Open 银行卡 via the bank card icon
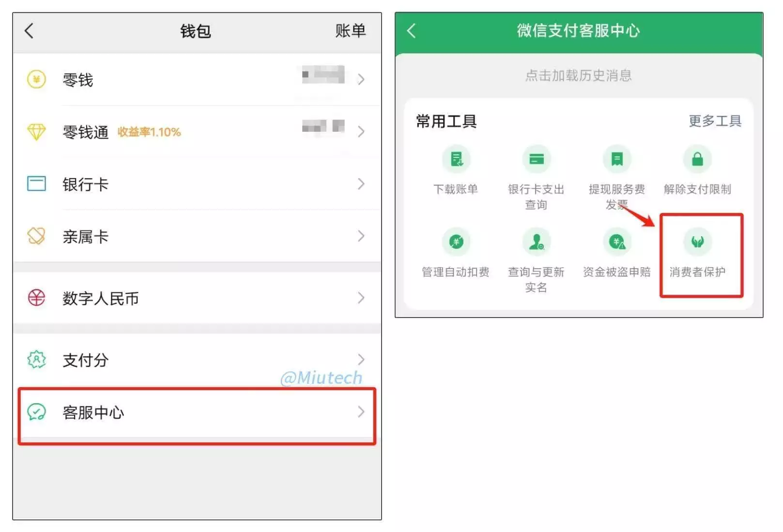The height and width of the screenshot is (532, 783). [36, 184]
